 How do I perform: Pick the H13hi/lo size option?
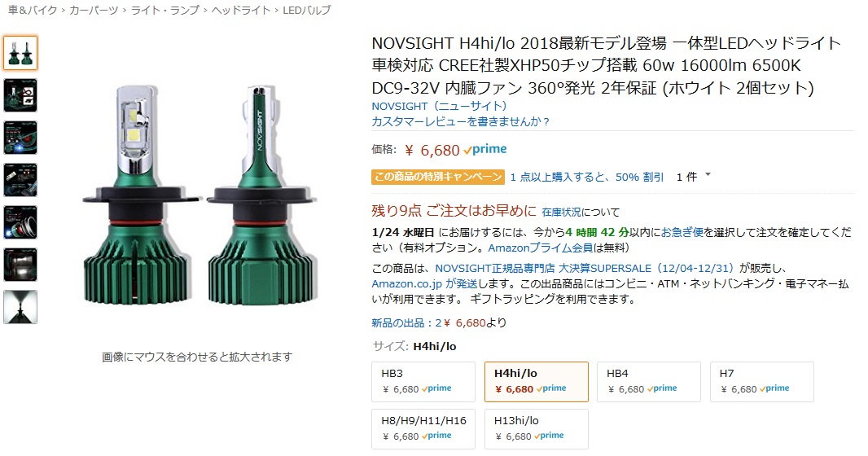pyautogui.click(x=537, y=429)
